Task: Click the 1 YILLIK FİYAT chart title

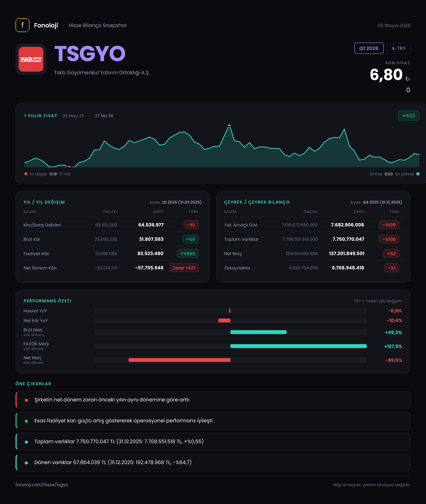Action: pyautogui.click(x=41, y=116)
